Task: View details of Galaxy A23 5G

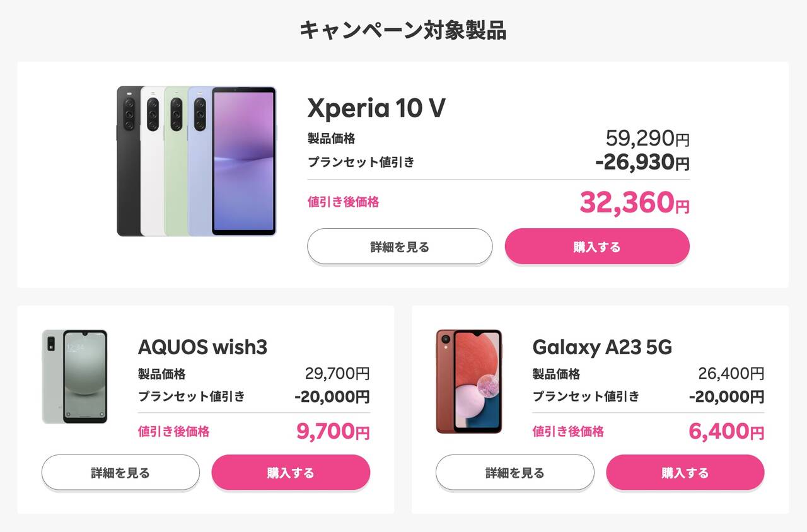Action: (x=514, y=472)
